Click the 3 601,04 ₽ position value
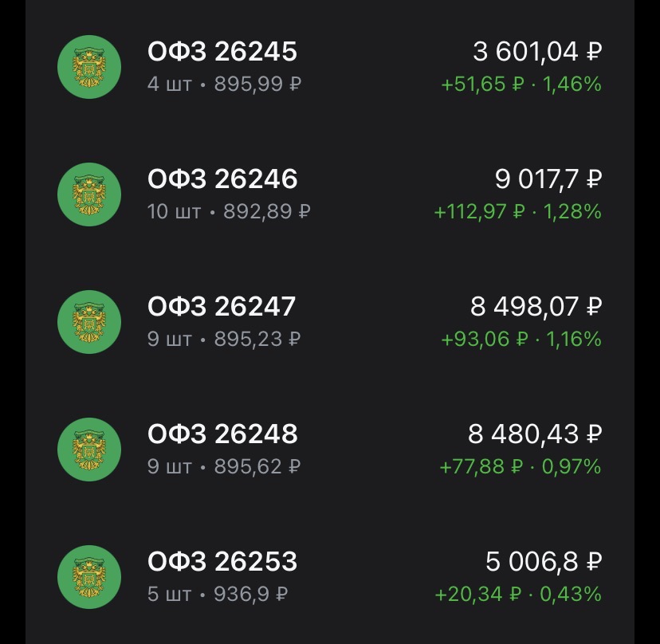The width and height of the screenshot is (660, 644). [536, 52]
